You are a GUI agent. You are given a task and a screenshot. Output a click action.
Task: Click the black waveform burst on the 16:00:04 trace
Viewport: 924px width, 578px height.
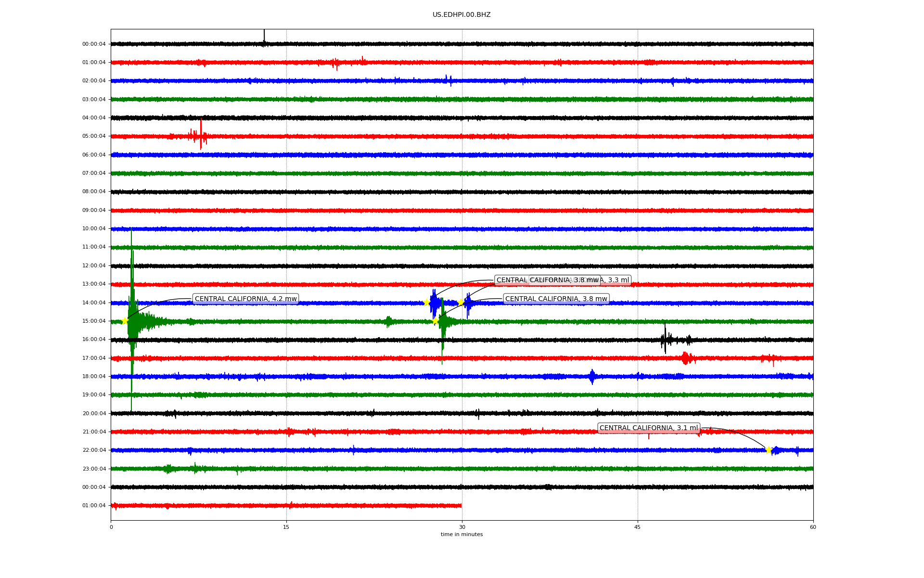666,340
